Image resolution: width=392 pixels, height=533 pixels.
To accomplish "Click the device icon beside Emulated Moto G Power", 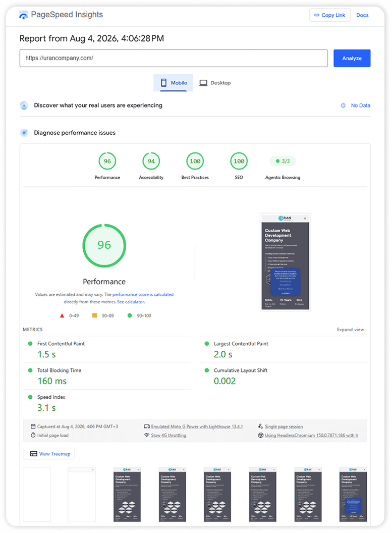I will click(147, 427).
